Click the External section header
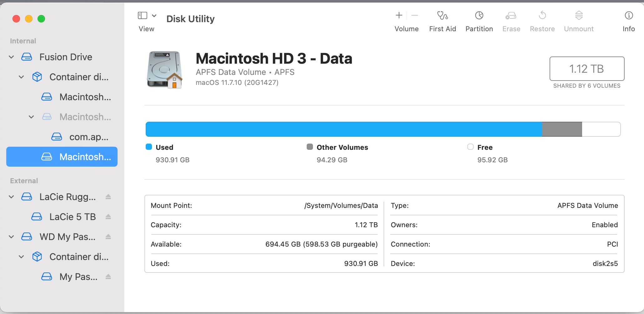 (x=24, y=181)
